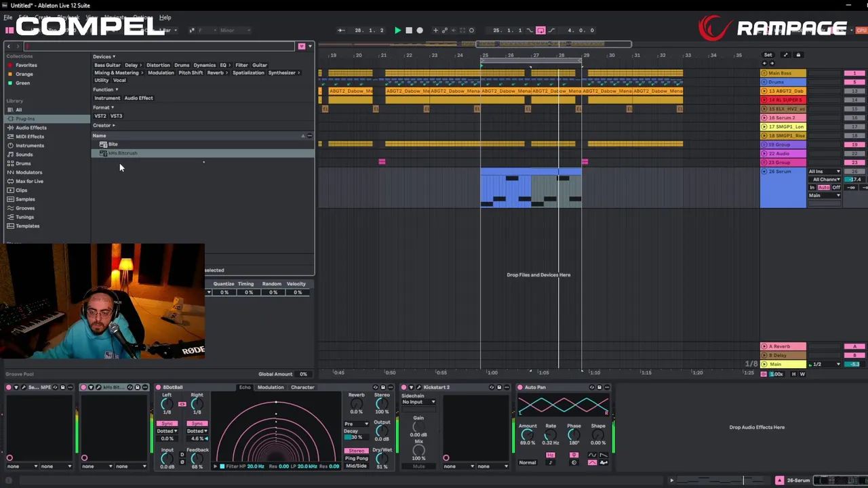The width and height of the screenshot is (868, 488).
Task: Click the Name column header
Action: point(100,136)
